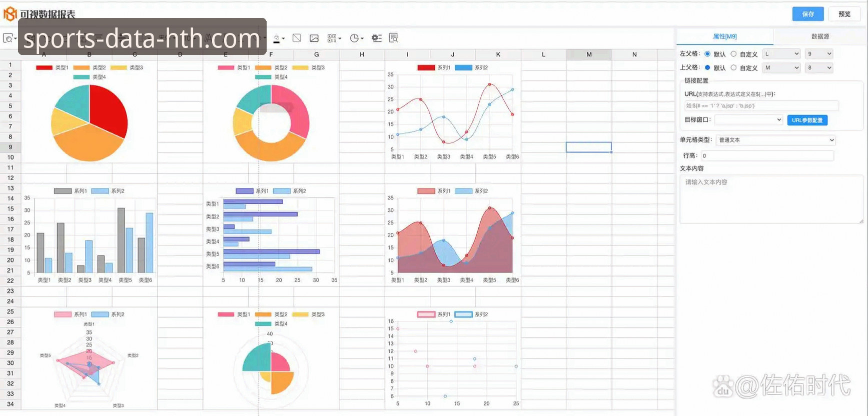Select the 属性[M9] tab
The width and height of the screenshot is (868, 416).
point(724,36)
